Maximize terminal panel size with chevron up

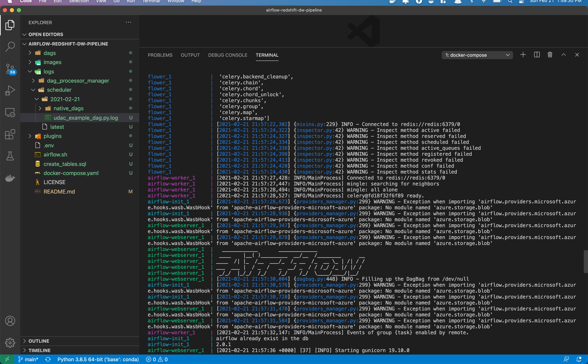563,55
